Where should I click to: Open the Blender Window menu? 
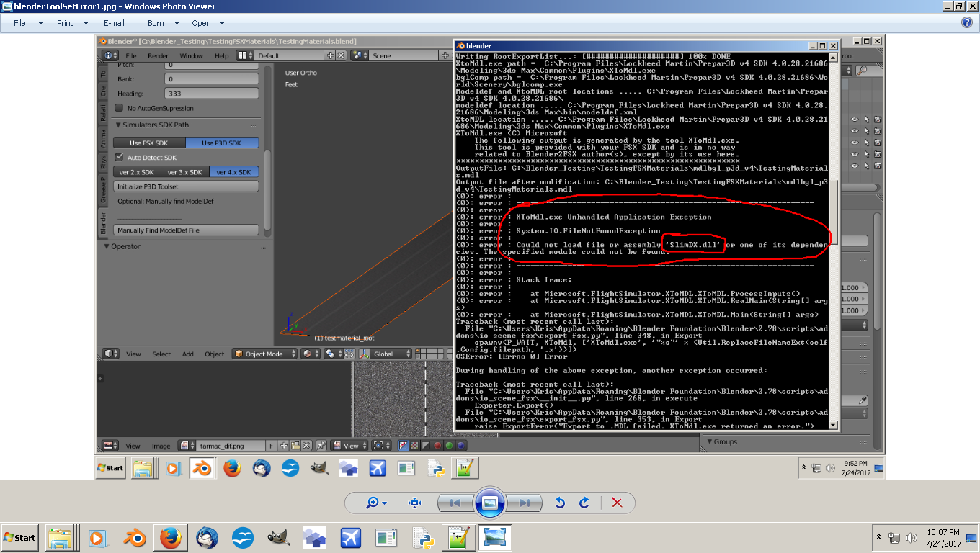click(x=191, y=55)
